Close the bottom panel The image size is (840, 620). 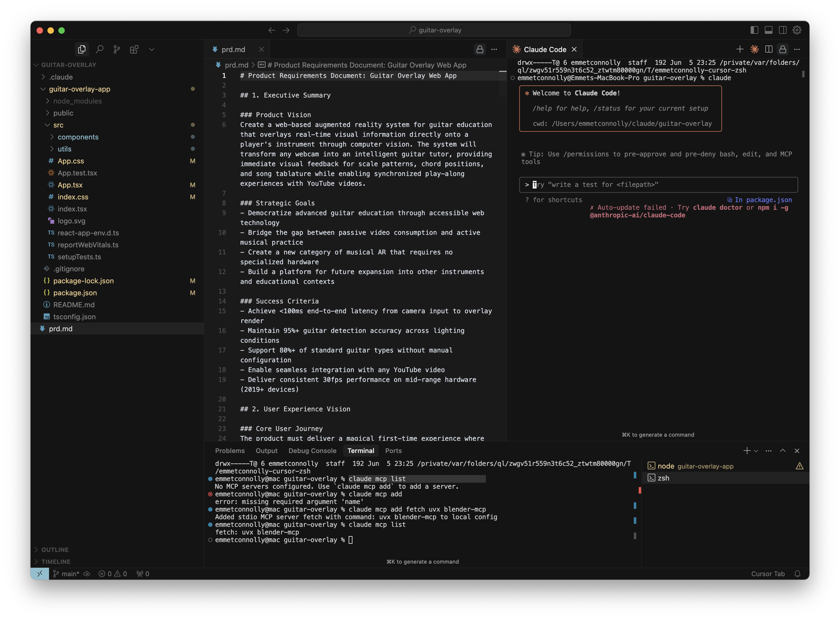[x=797, y=450]
